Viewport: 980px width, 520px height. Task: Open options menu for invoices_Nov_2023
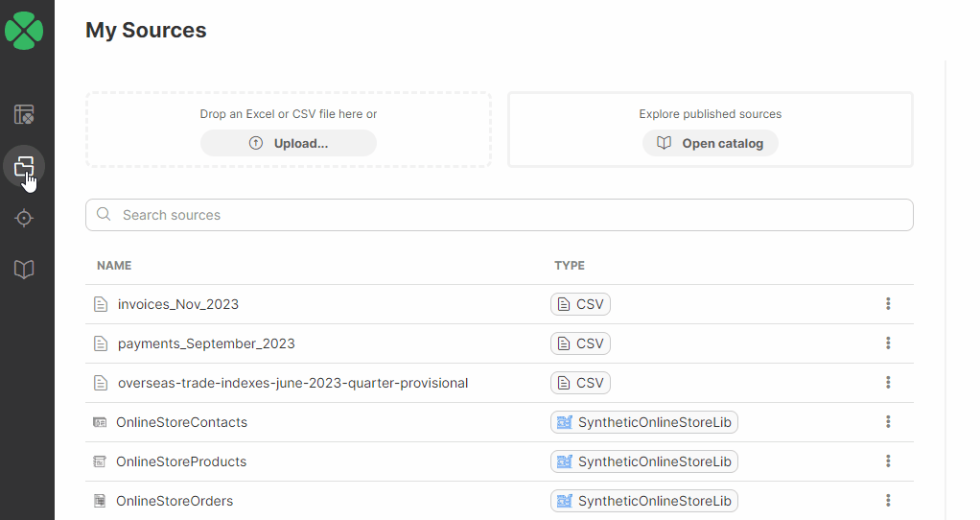pyautogui.click(x=888, y=304)
